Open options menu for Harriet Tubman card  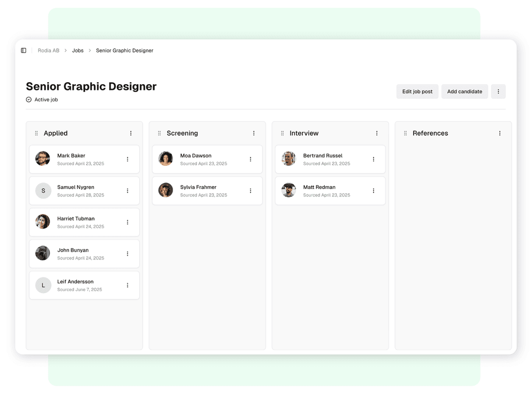click(x=127, y=222)
